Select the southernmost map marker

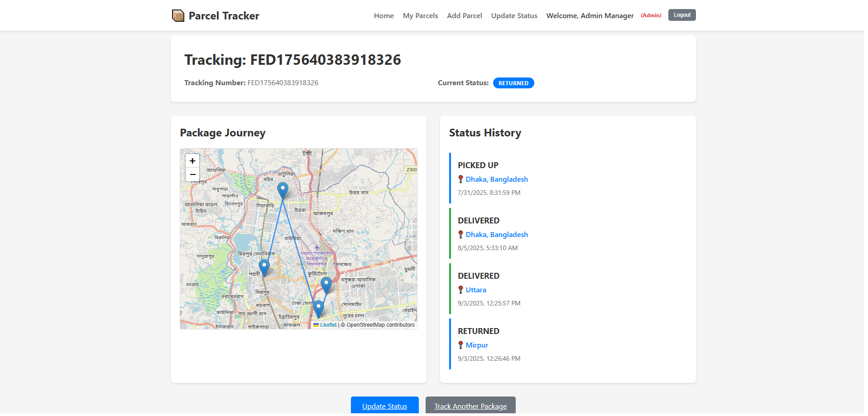click(318, 309)
